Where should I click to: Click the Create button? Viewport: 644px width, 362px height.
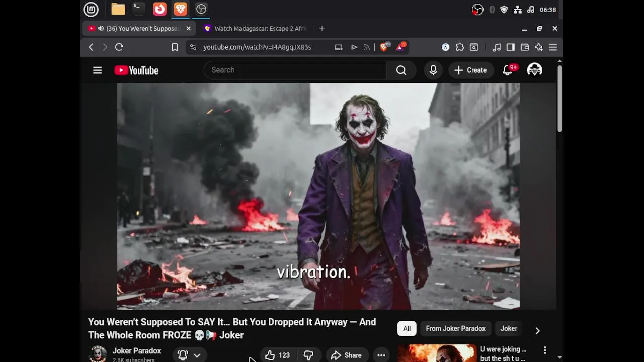[470, 70]
